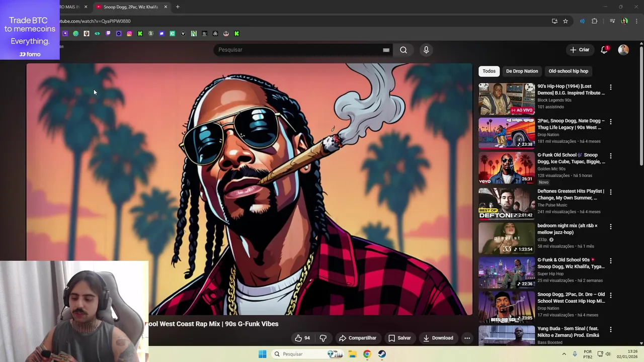Open options menu for bedroom night mix video
The height and width of the screenshot is (362, 644).
pyautogui.click(x=611, y=227)
